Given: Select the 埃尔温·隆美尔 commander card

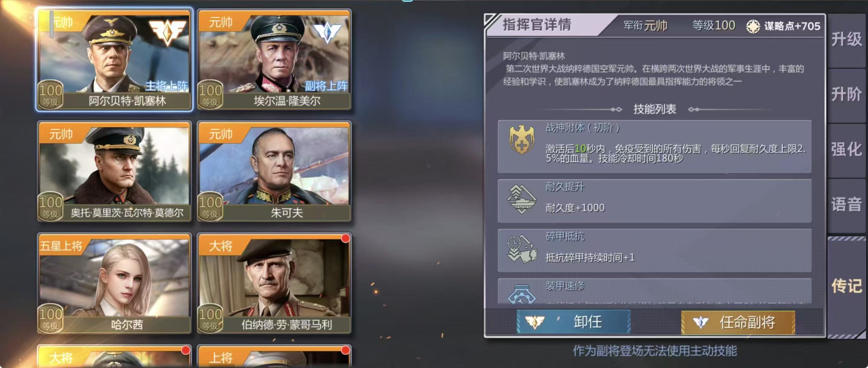Looking at the screenshot, I should [x=274, y=60].
